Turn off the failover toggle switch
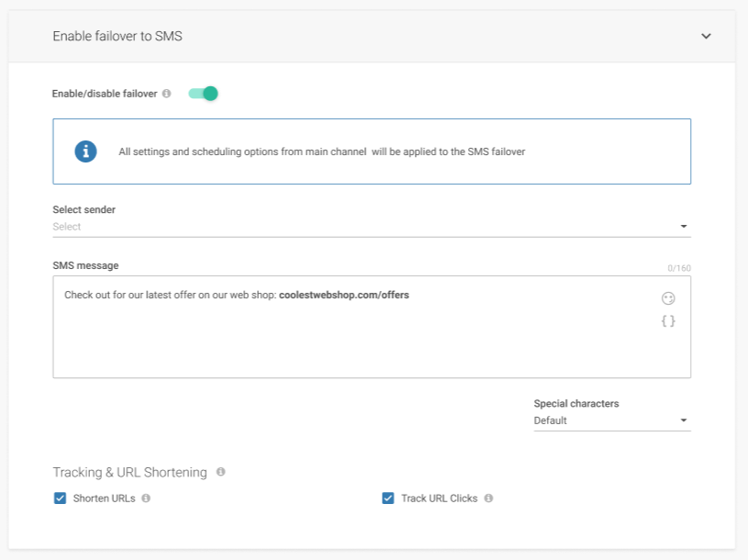 (204, 94)
